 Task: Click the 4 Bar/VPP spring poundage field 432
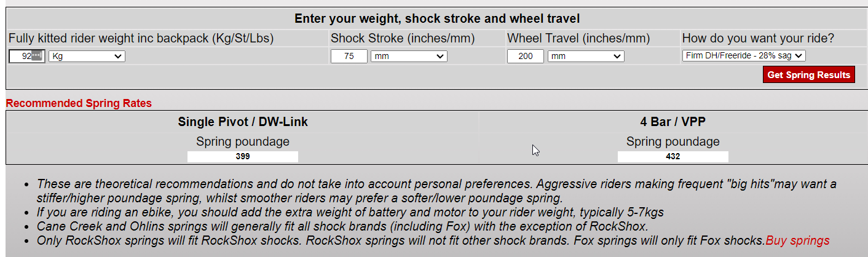(x=673, y=157)
